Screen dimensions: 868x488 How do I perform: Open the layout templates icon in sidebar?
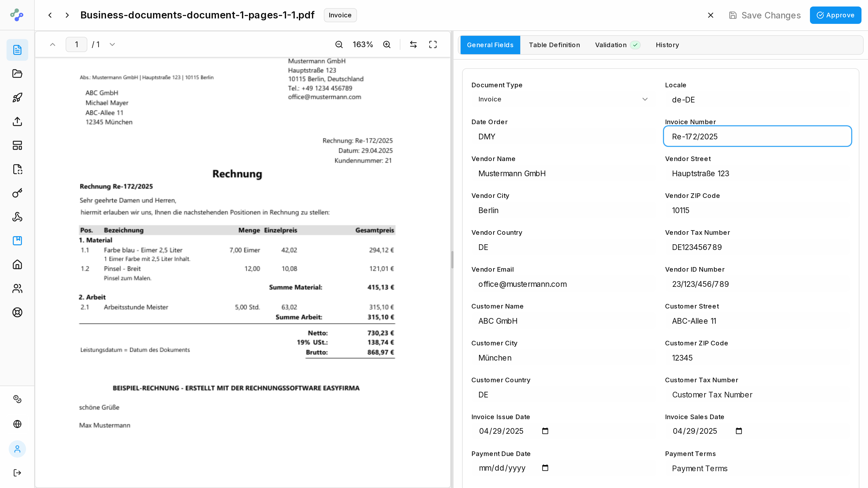pyautogui.click(x=17, y=146)
